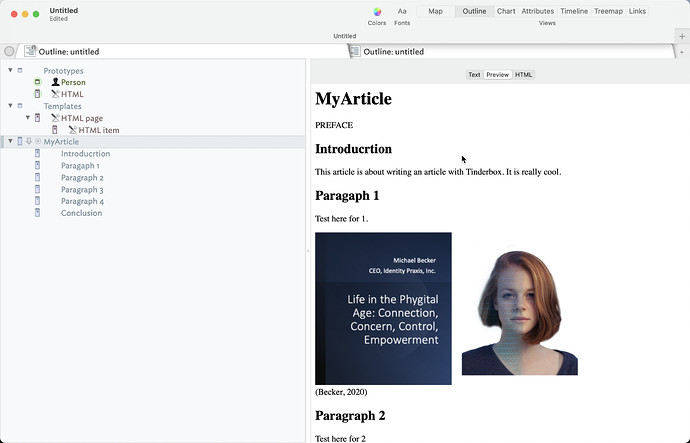Click the round button left of tabs
The image size is (690, 443).
pyautogui.click(x=9, y=51)
